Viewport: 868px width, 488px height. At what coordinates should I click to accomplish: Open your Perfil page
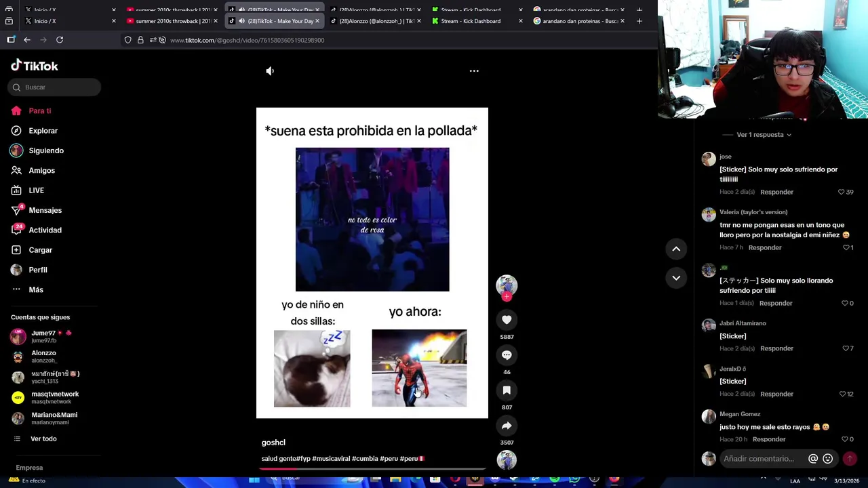tap(37, 270)
